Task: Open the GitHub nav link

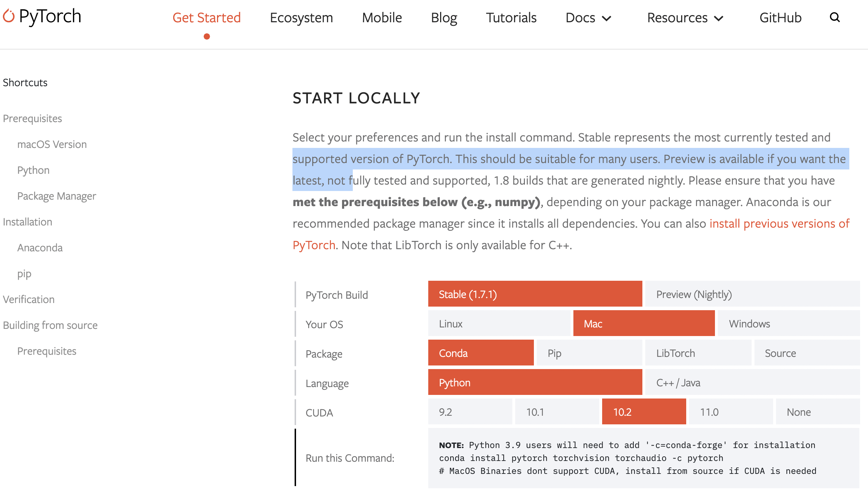Action: 780,18
